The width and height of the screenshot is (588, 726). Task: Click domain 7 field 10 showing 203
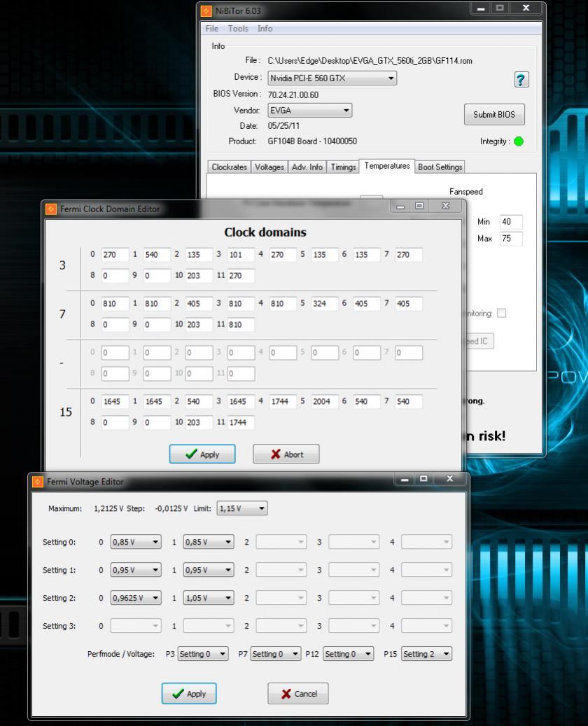click(x=199, y=325)
